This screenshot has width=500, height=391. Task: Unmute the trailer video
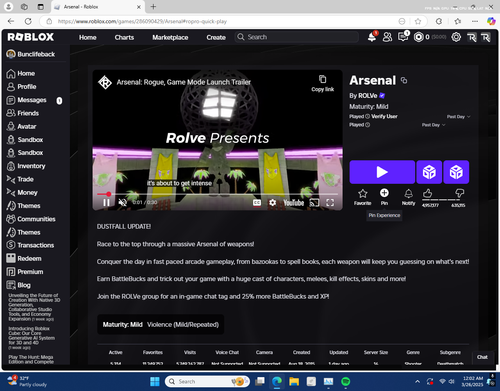point(123,202)
